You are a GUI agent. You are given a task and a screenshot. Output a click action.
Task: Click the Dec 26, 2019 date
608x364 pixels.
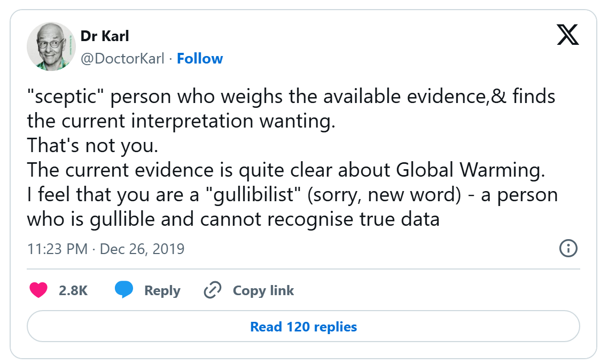(142, 249)
